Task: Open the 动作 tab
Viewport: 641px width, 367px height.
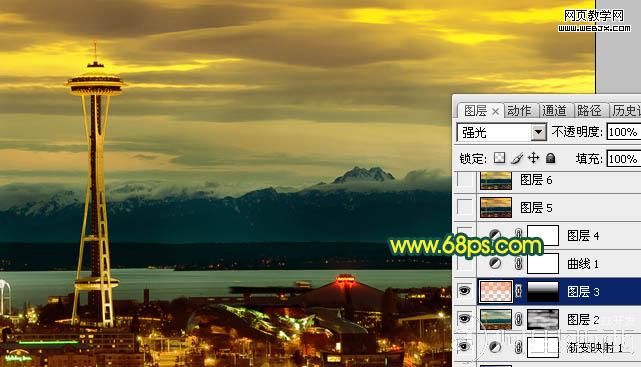Action: click(519, 111)
